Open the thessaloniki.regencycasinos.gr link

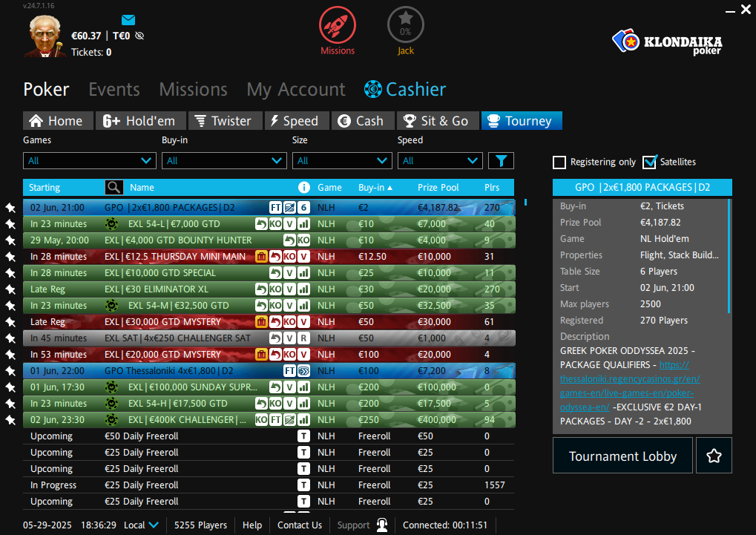630,386
